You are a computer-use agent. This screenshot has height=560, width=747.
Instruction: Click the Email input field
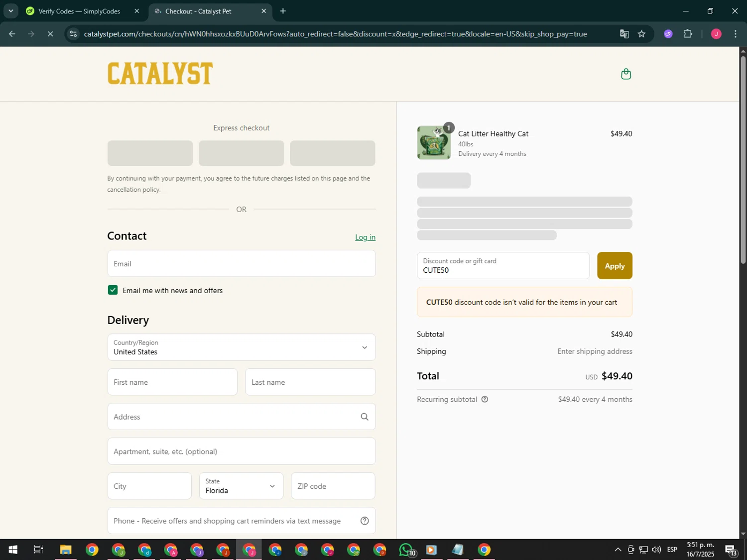pyautogui.click(x=242, y=264)
